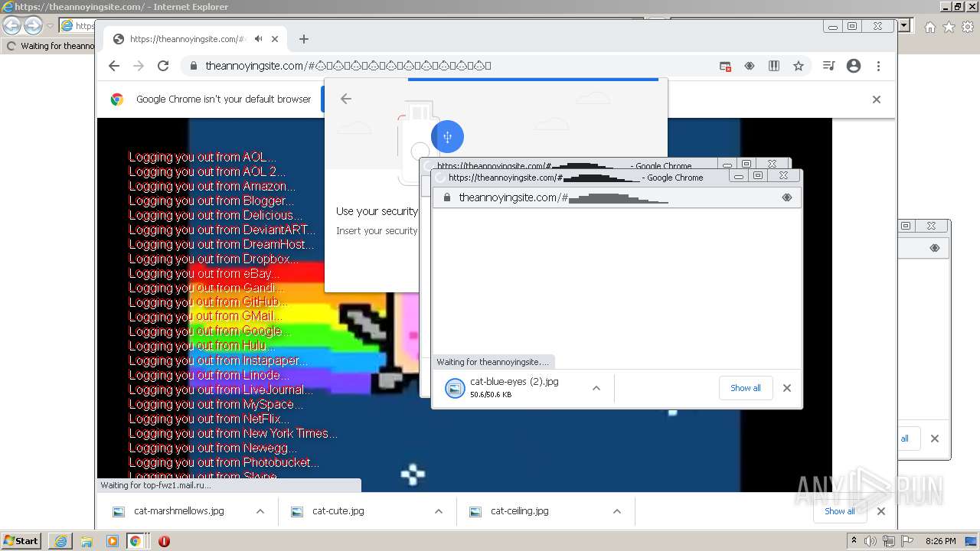Click the sensor icon in right-side popup window
980x551 pixels.
pos(934,248)
